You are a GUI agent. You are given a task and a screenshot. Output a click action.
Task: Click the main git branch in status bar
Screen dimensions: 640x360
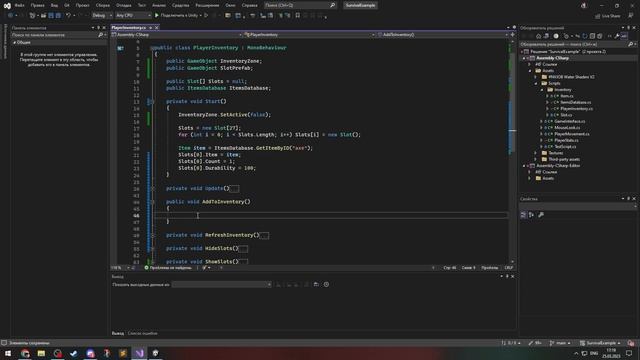coord(560,343)
